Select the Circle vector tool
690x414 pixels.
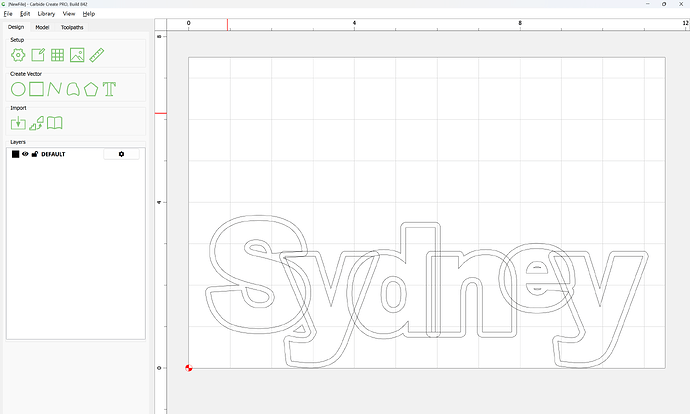(18, 89)
